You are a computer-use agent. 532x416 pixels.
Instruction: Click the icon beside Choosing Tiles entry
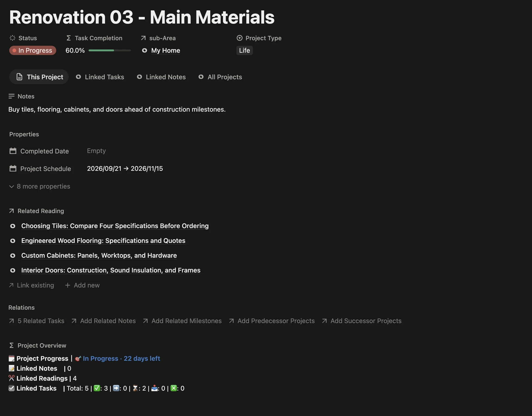pos(13,226)
